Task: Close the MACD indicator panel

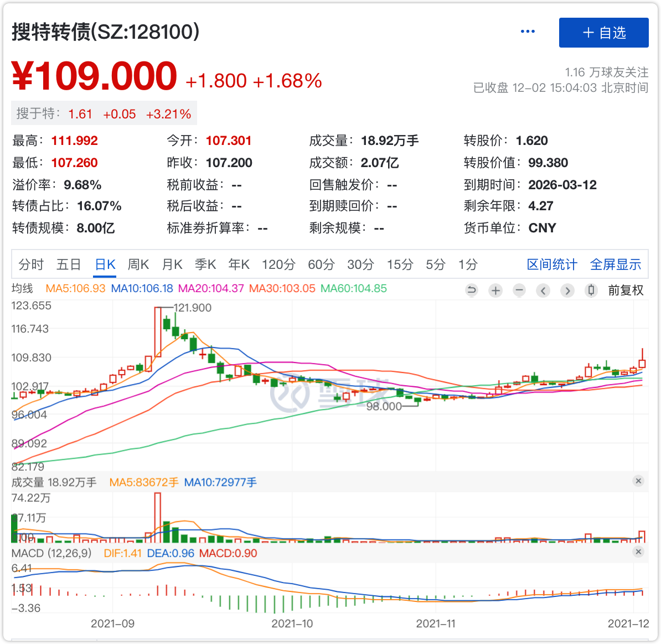Action: pos(638,552)
